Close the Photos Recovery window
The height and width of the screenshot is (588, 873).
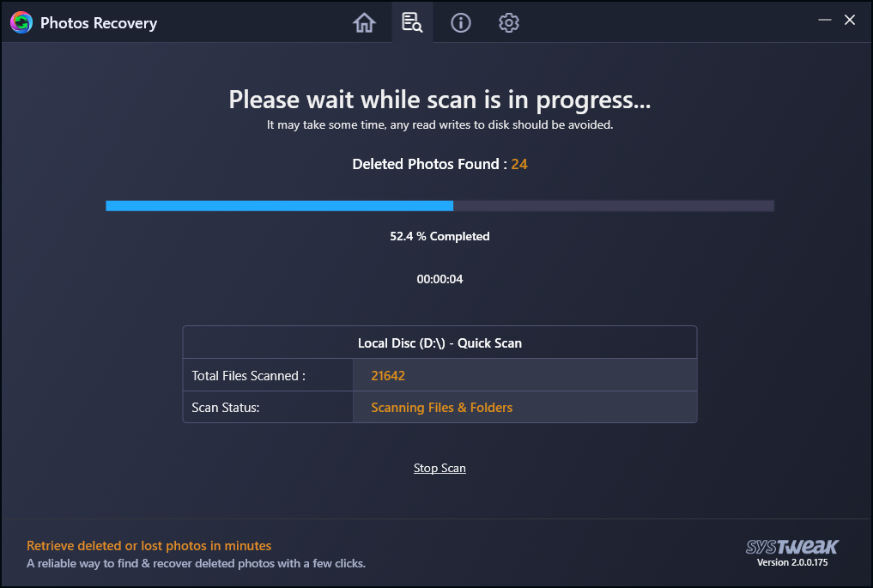850,20
